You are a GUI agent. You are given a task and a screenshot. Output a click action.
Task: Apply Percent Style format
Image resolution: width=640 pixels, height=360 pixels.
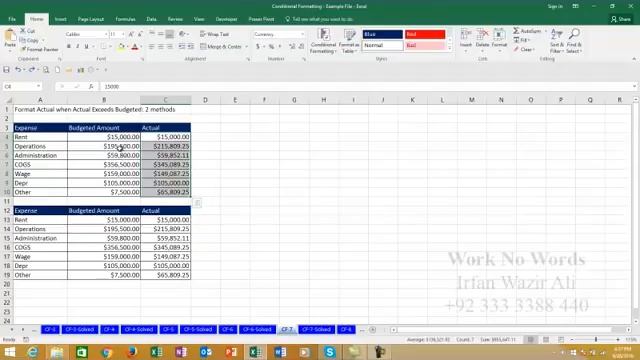point(271,47)
